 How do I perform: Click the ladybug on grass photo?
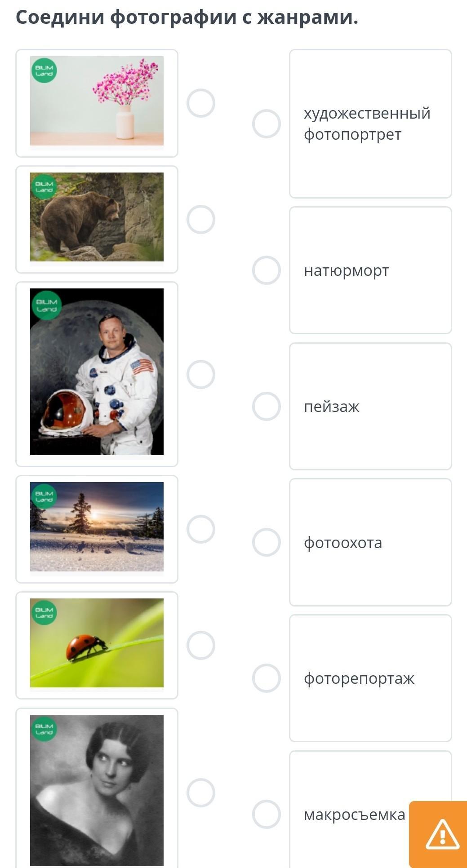point(97,643)
